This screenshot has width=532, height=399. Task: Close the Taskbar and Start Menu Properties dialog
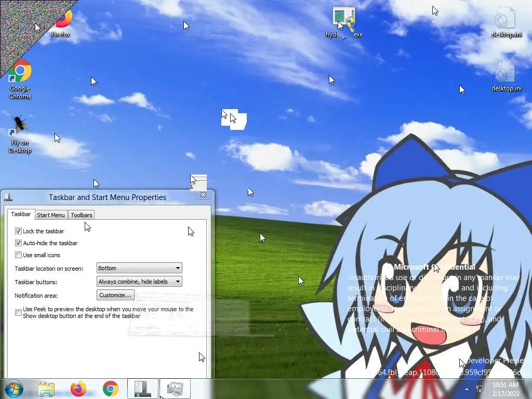point(203,195)
